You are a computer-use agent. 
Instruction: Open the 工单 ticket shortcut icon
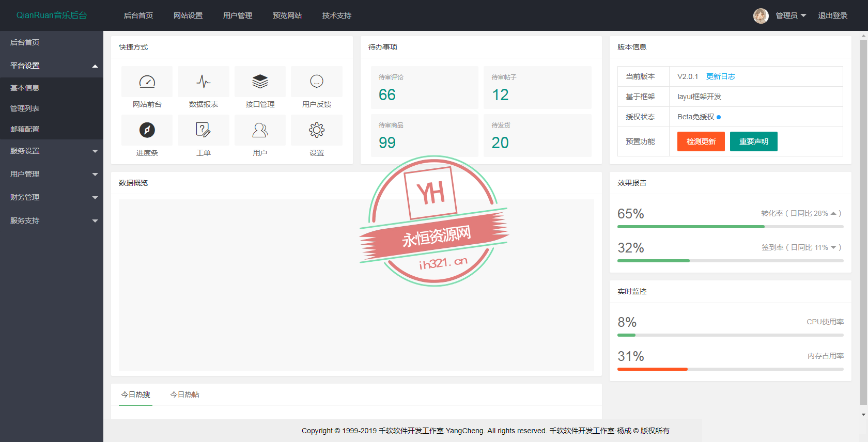coord(204,130)
